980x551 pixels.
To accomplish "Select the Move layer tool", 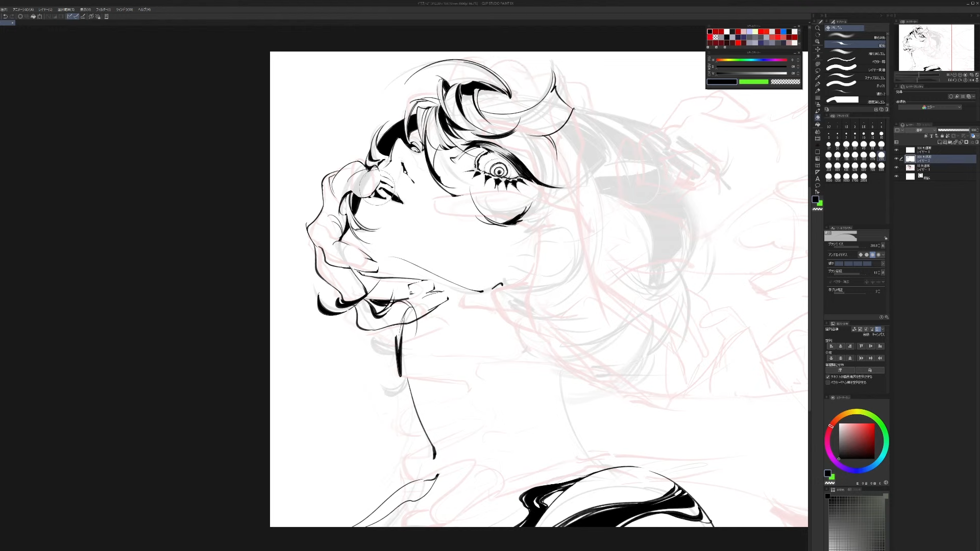I will (817, 49).
